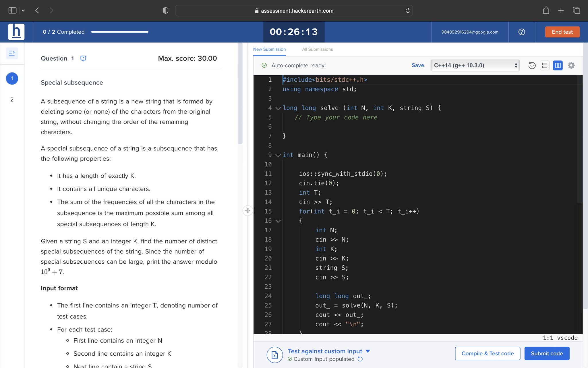588x368 pixels.
Task: Click the 'Input format' heading
Action: point(59,288)
